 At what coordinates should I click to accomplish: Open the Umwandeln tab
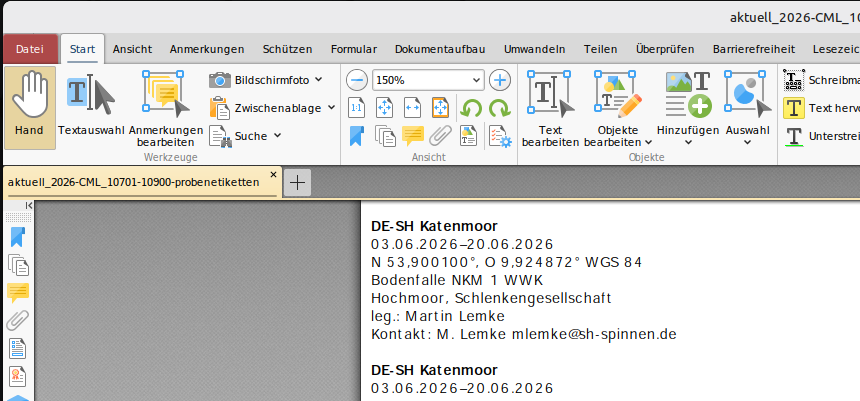[x=534, y=49]
